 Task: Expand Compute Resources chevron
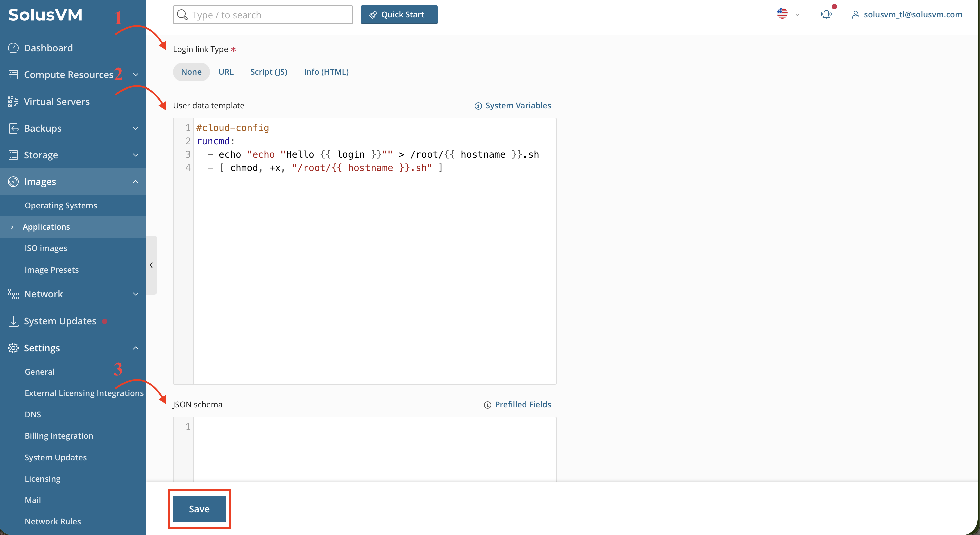pyautogui.click(x=136, y=75)
